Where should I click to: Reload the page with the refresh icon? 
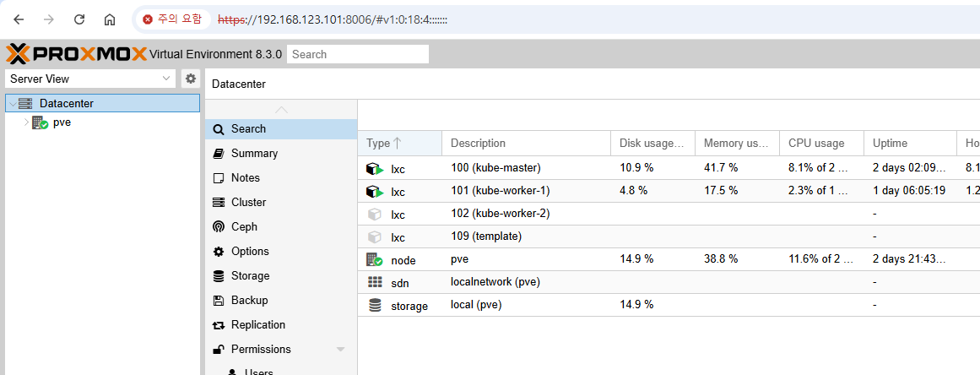(x=79, y=19)
